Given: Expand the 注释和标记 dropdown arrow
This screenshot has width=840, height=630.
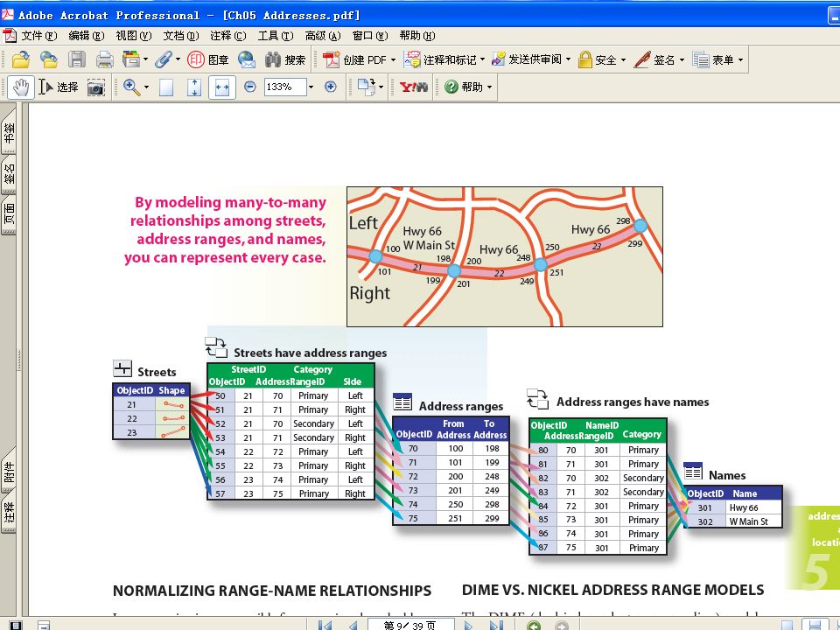Looking at the screenshot, I should (x=482, y=59).
